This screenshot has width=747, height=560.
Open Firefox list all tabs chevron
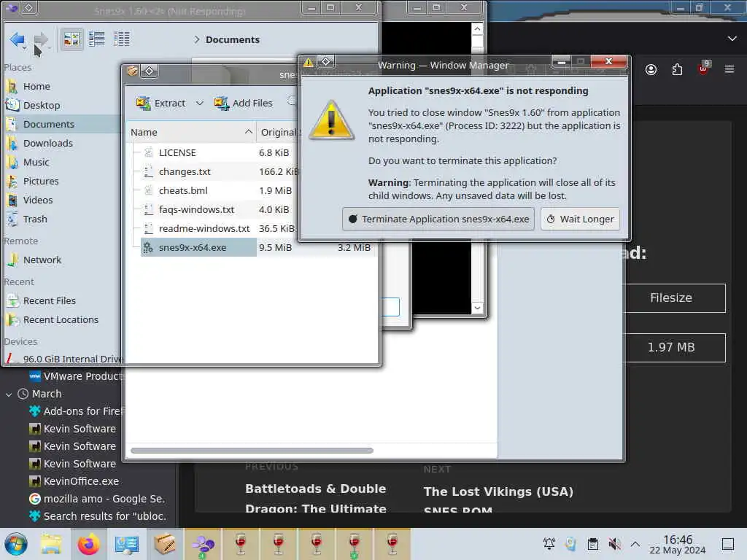[732, 39]
